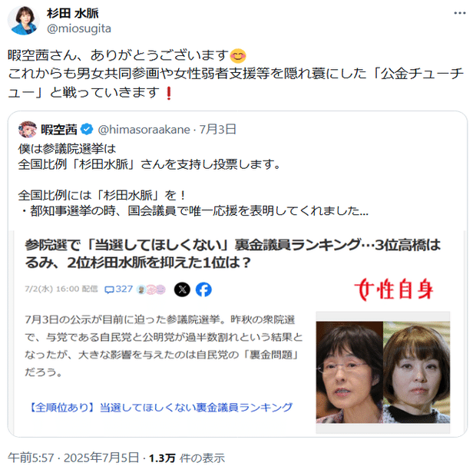
Task: Click the quoted tweet author's small avatar
Action: pos(28,129)
